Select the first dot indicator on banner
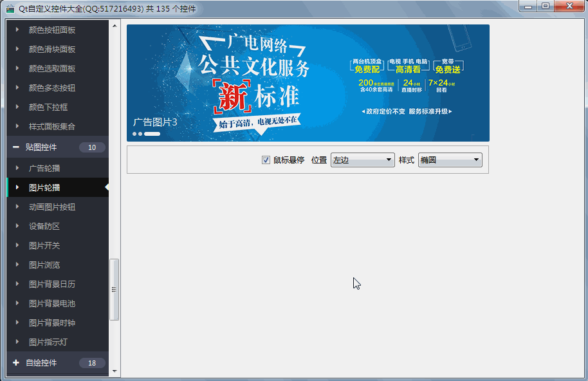The image size is (588, 381). coord(135,134)
